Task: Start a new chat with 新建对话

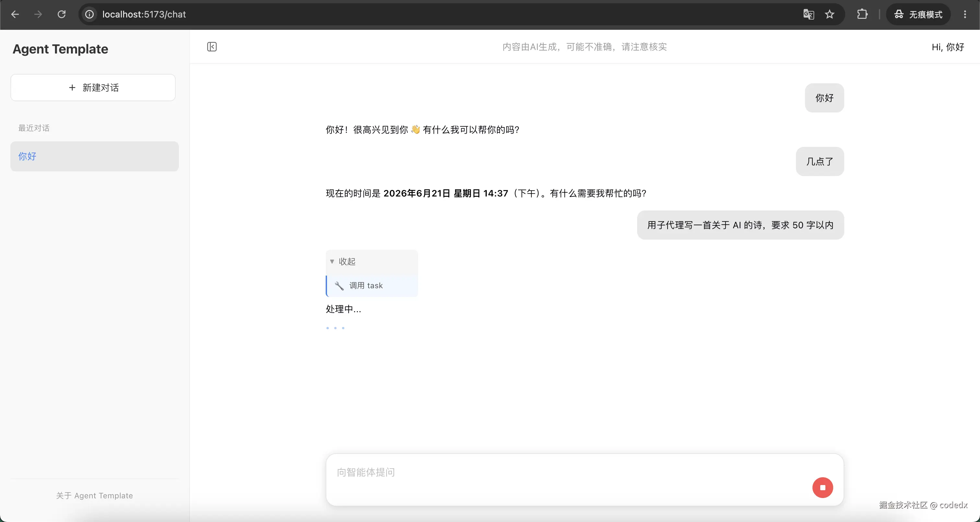Action: [x=93, y=88]
